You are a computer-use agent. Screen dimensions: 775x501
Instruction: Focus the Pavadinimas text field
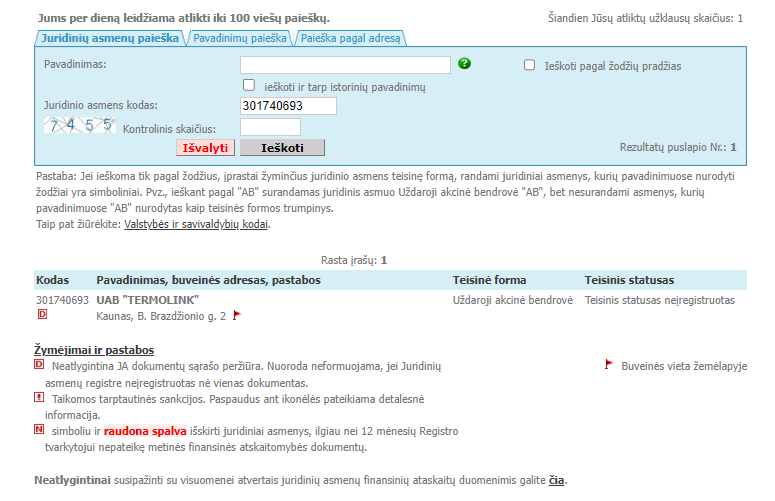(x=345, y=65)
